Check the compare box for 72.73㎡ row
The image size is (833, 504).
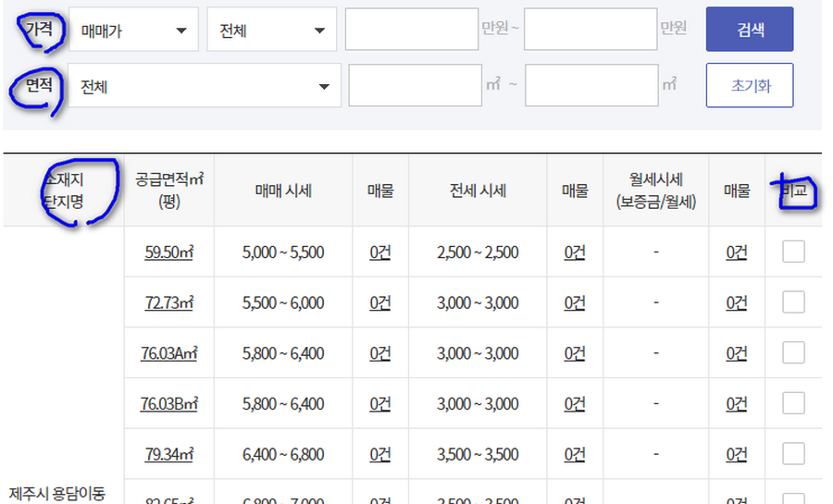pyautogui.click(x=793, y=301)
